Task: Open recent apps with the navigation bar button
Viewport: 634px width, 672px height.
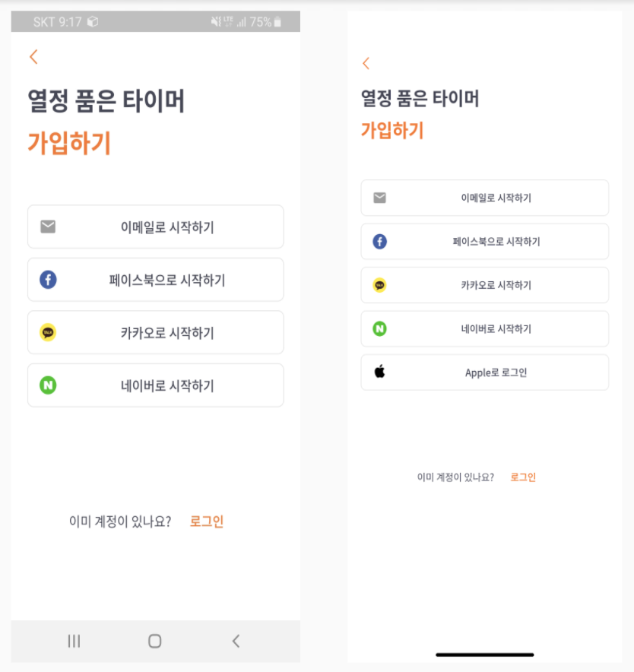Action: (x=73, y=641)
